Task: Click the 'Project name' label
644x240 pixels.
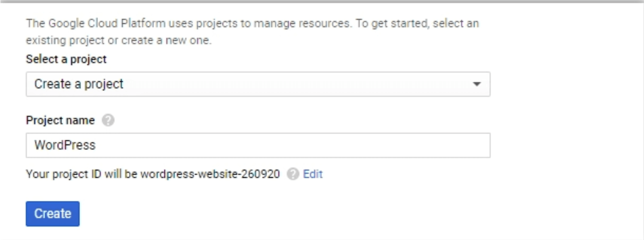Action: coord(60,120)
